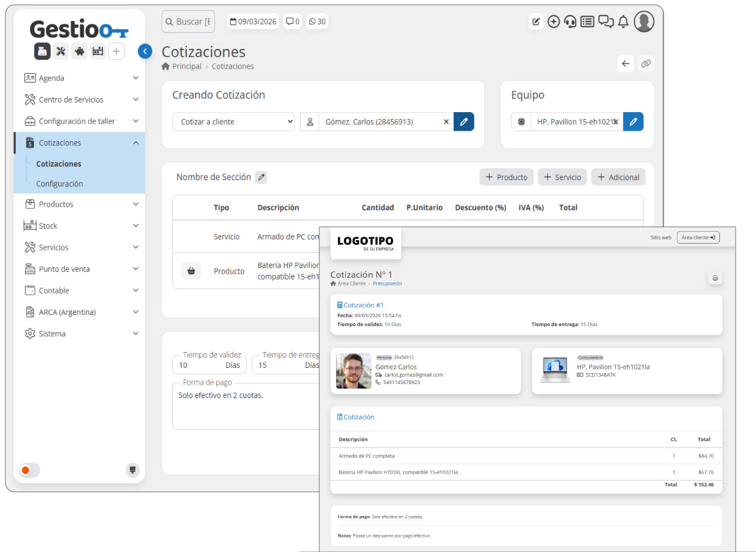Click the Área cliente button
The height and width of the screenshot is (552, 756).
(x=698, y=238)
